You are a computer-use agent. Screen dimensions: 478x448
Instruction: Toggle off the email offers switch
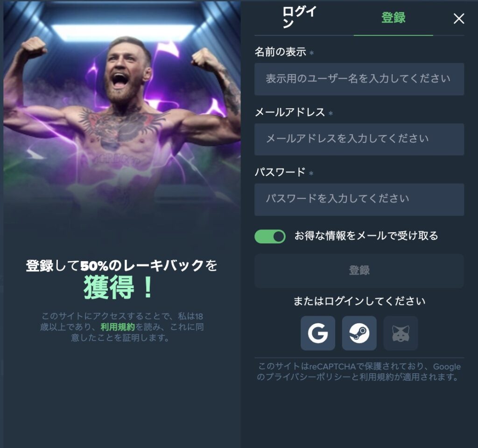coord(270,236)
